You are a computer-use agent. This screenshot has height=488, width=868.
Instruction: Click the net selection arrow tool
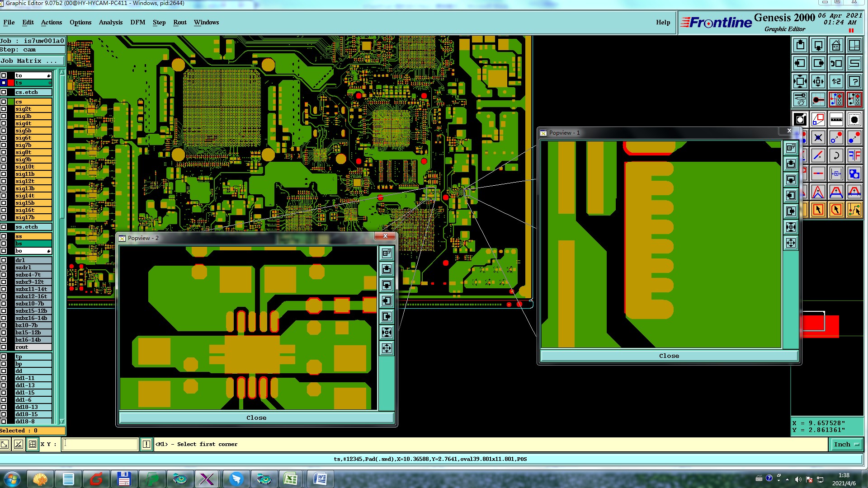(x=854, y=210)
